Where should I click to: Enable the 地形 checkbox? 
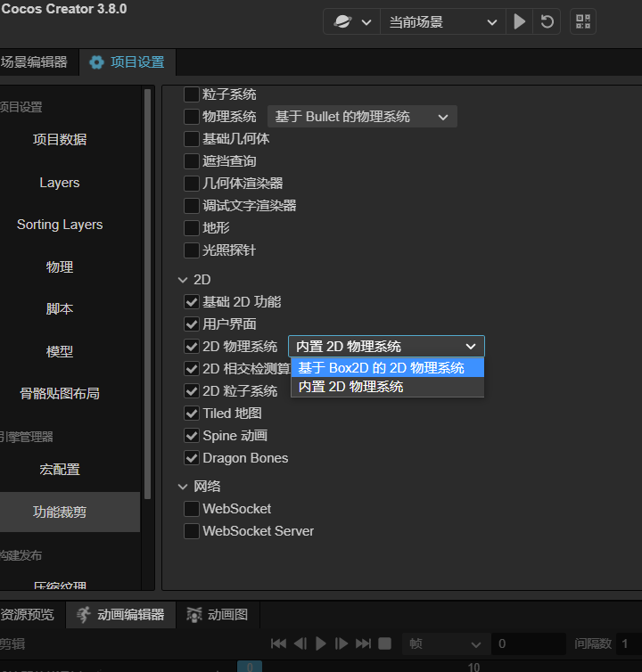pyautogui.click(x=192, y=228)
